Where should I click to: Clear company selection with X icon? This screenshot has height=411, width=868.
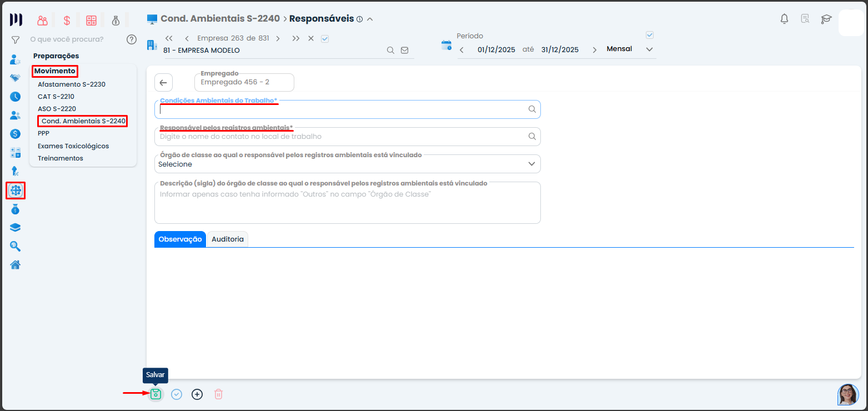pos(311,38)
